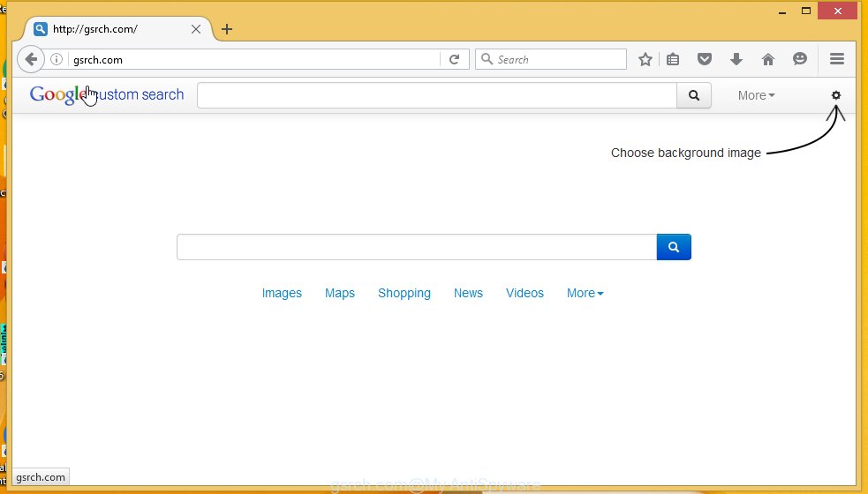Focus the address bar showing gsrch.com
The height and width of the screenshot is (494, 868).
click(254, 59)
